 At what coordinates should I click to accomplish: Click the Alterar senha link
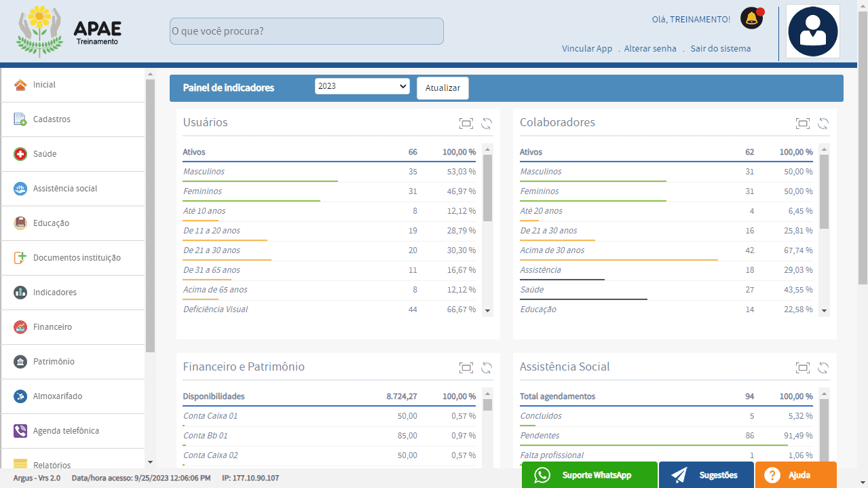[x=650, y=49]
